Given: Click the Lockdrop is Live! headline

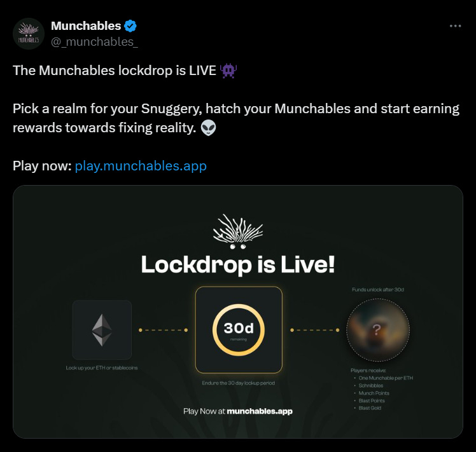Looking at the screenshot, I should coord(238,265).
